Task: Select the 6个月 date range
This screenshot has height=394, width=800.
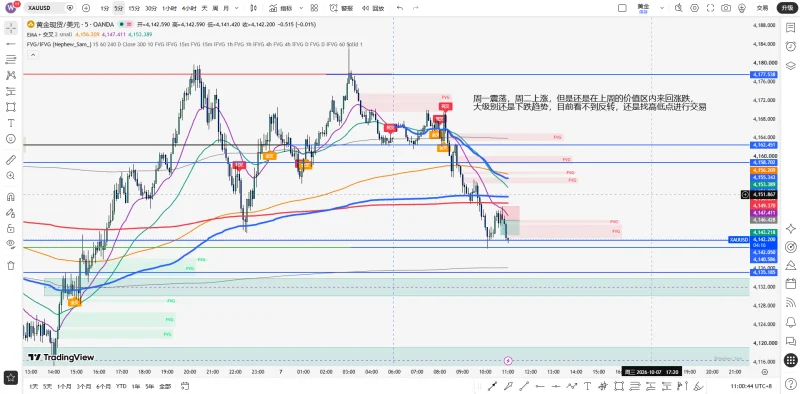Action: point(104,386)
